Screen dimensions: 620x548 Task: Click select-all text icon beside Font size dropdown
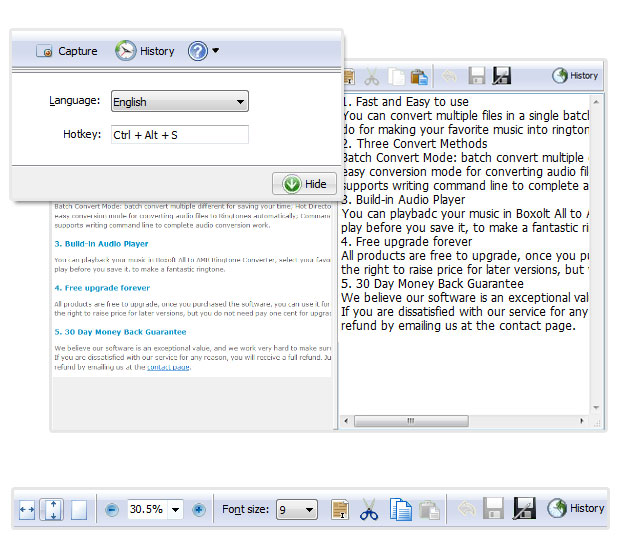(340, 509)
